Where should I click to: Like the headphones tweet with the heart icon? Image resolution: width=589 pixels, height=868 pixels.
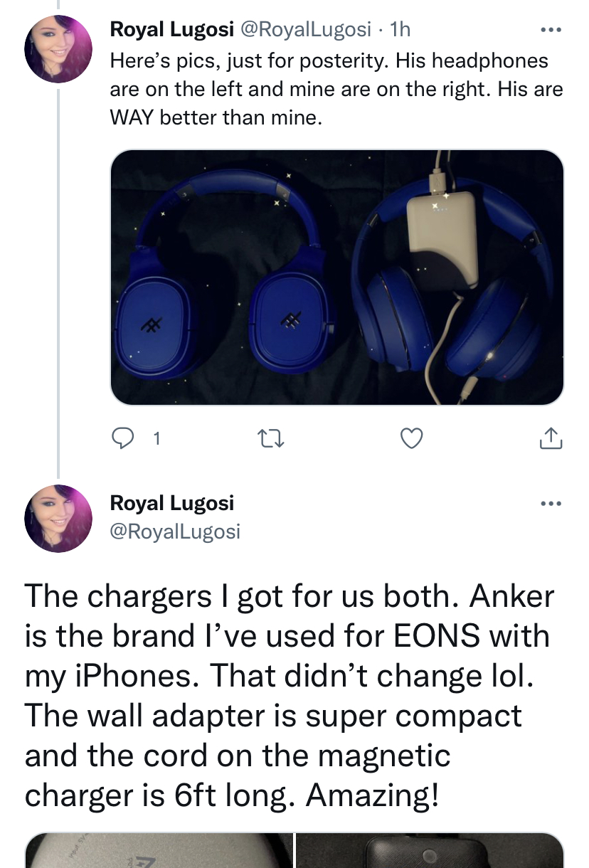[x=412, y=440]
